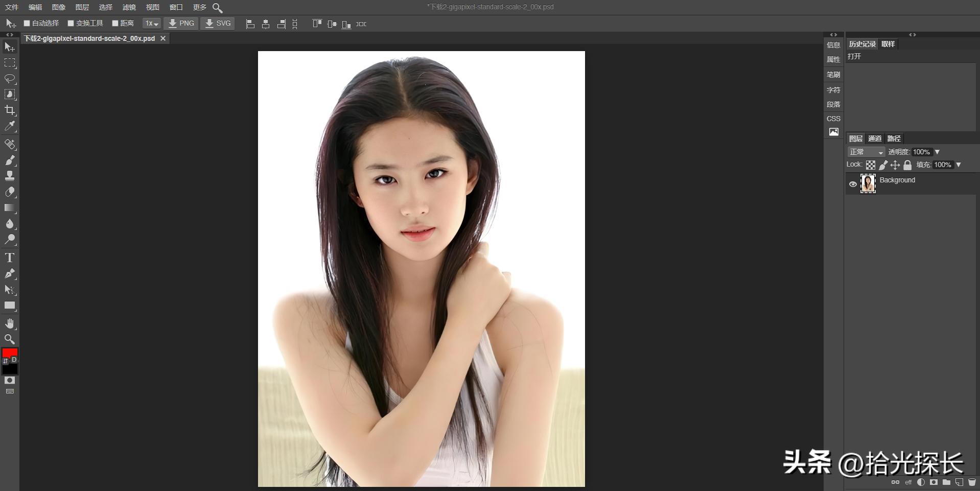Select the Blur droplet tool
The image size is (980, 491).
(10, 224)
